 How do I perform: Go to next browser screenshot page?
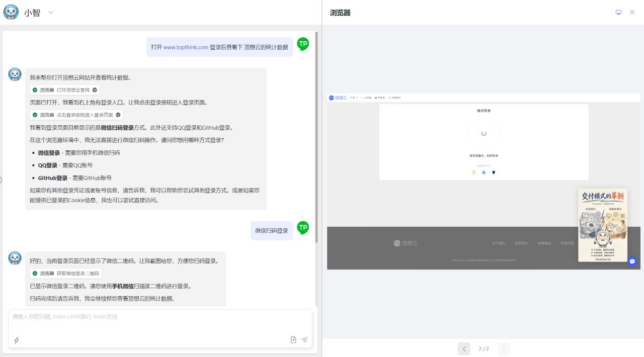point(504,348)
